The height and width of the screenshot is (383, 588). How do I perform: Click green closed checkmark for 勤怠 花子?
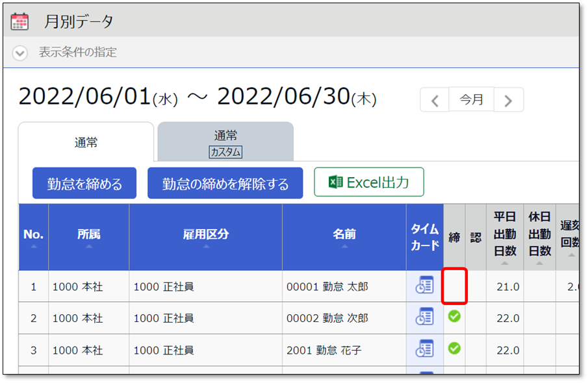(454, 349)
